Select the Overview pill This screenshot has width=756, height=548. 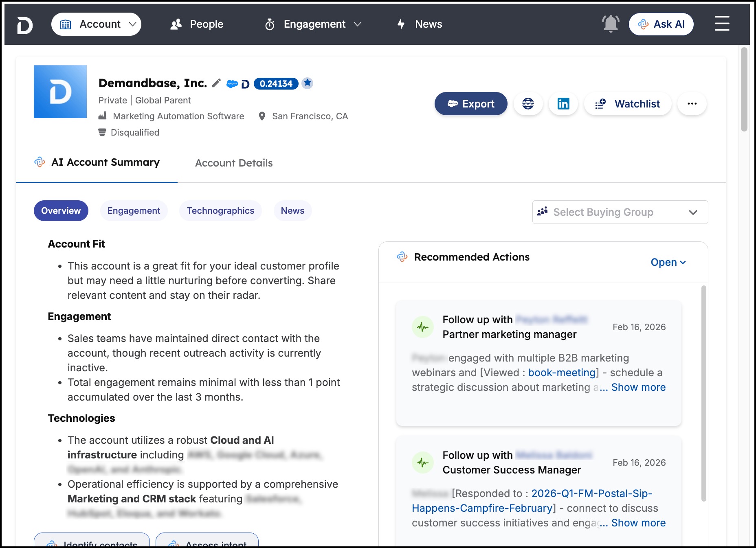(61, 210)
